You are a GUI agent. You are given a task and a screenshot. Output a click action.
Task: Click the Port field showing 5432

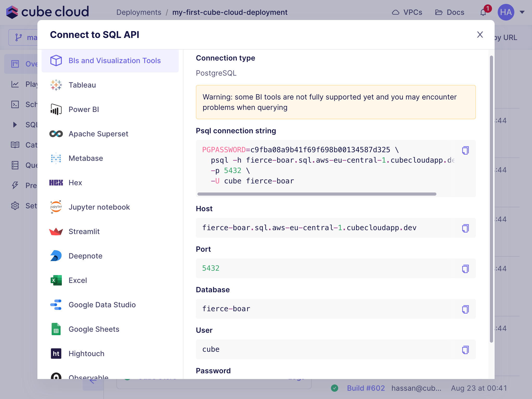pos(336,268)
